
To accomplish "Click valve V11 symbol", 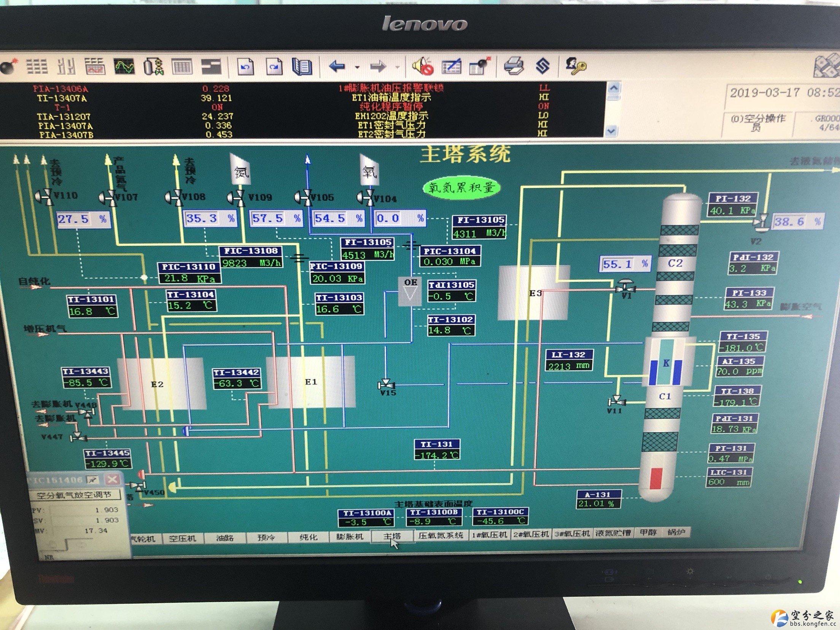I will pos(617,401).
